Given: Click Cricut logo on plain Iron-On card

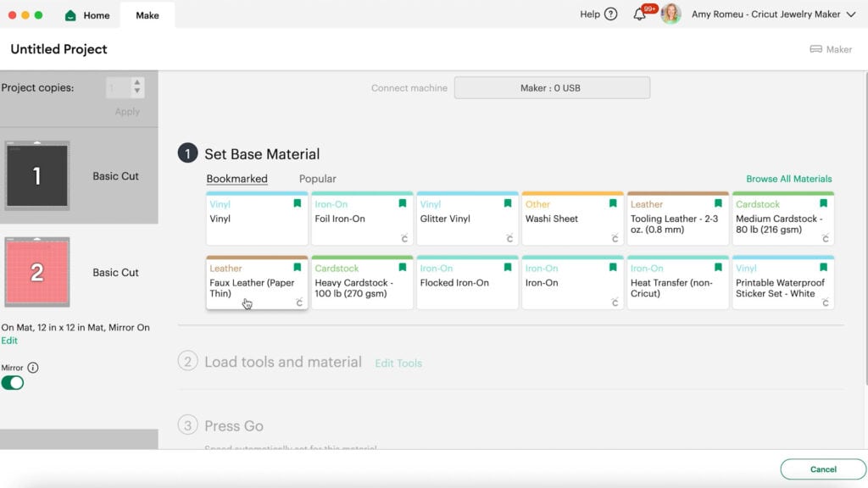Looking at the screenshot, I should [615, 302].
